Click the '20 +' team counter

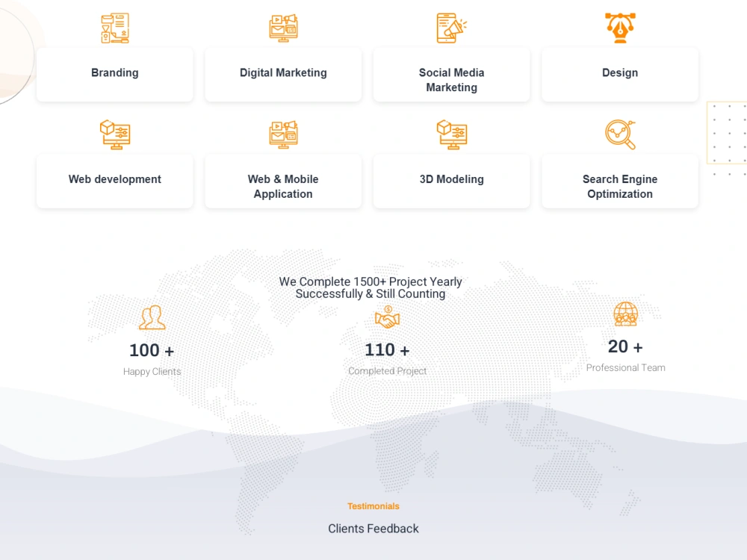pos(625,346)
